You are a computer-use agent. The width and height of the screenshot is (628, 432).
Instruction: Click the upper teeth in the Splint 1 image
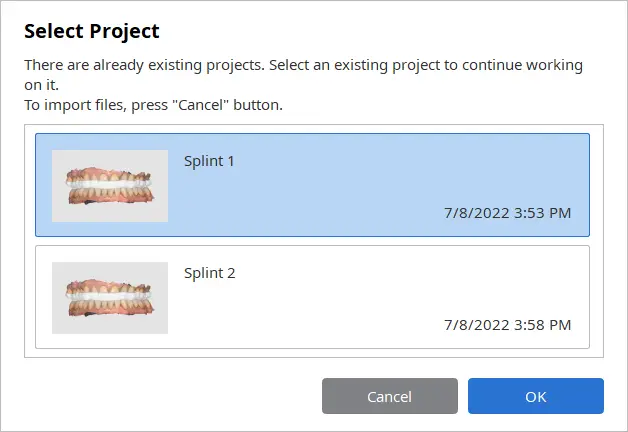click(108, 175)
